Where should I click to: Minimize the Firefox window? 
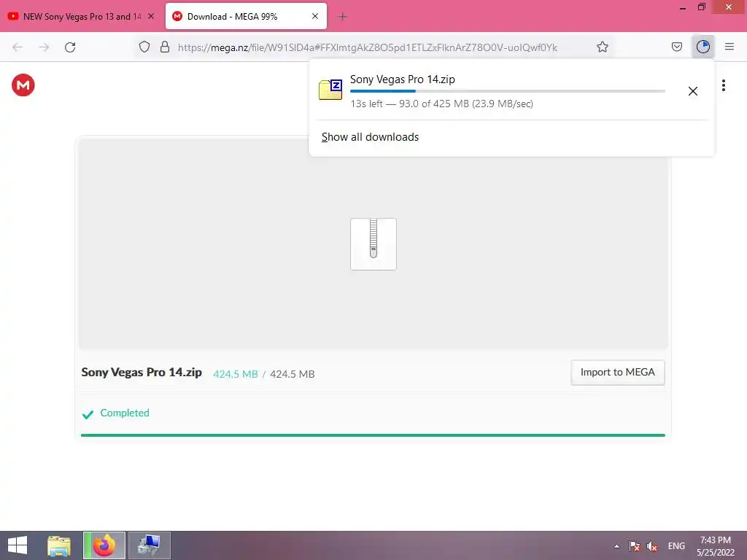coord(683,8)
